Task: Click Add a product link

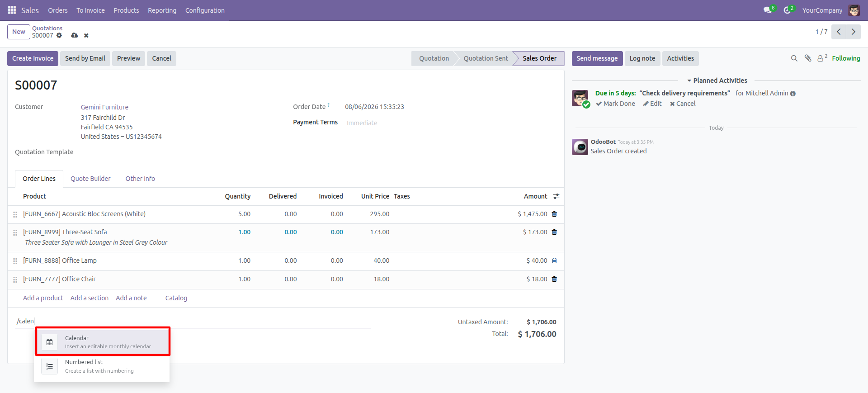Action: (43, 298)
